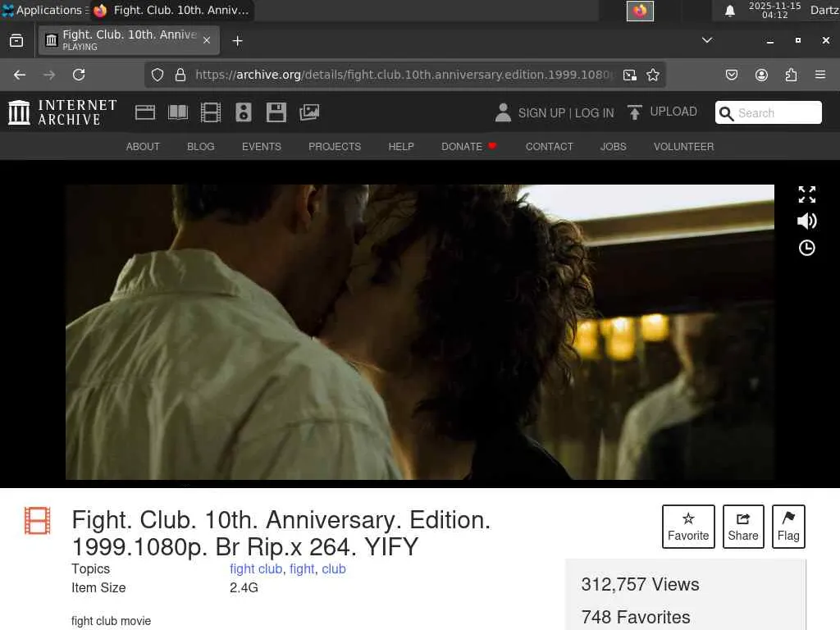Mute the video volume speaker
This screenshot has height=630, width=840.
807,221
